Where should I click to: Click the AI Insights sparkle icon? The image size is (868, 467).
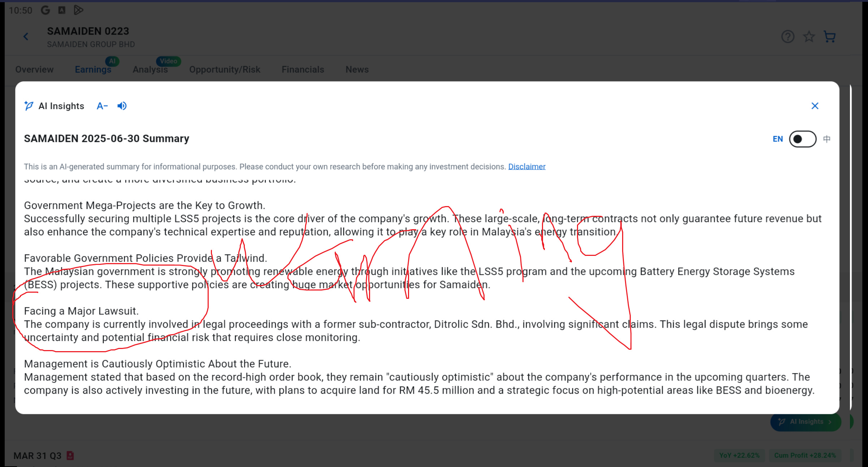29,106
